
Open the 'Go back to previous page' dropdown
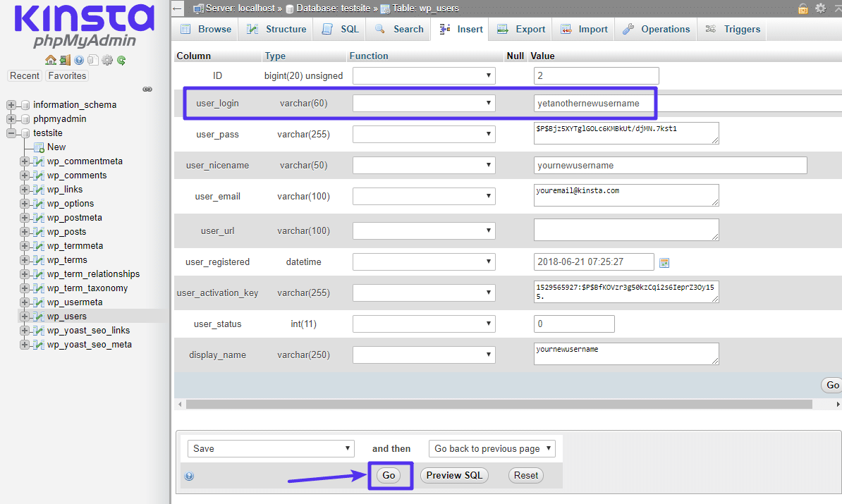click(x=492, y=448)
